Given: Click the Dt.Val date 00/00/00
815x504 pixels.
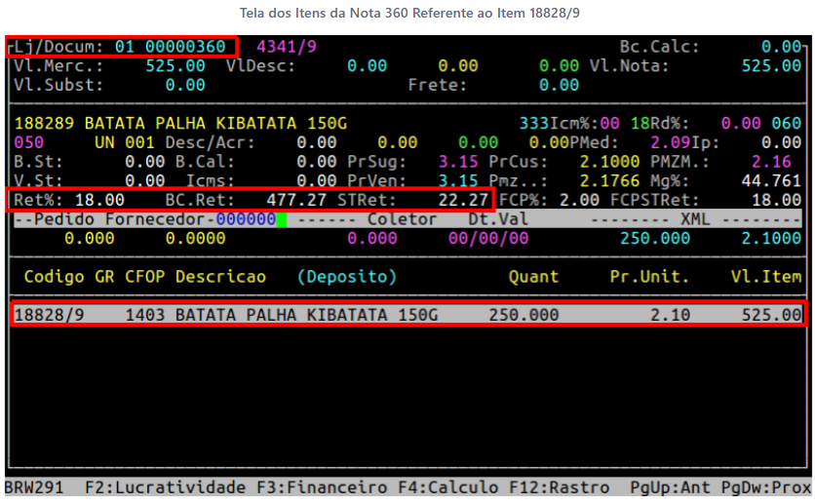Looking at the screenshot, I should 498,238.
